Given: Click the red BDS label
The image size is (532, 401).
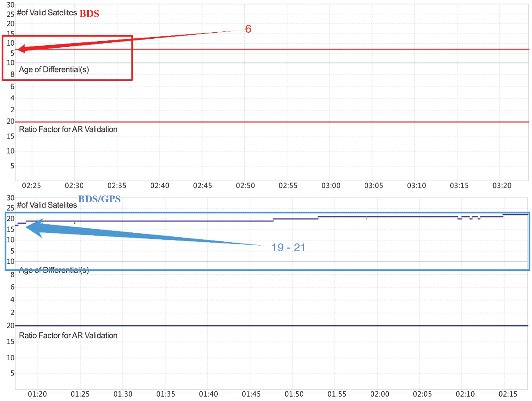Looking at the screenshot, I should (89, 13).
